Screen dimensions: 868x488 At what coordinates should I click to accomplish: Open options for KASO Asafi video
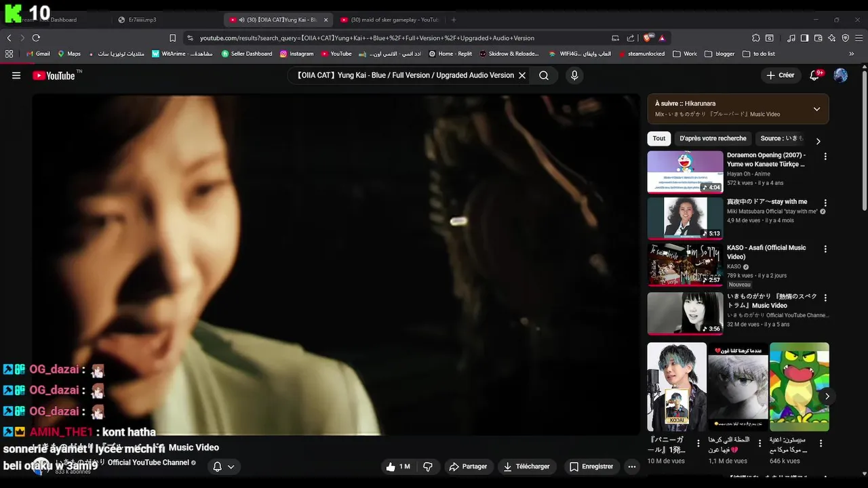tap(825, 249)
